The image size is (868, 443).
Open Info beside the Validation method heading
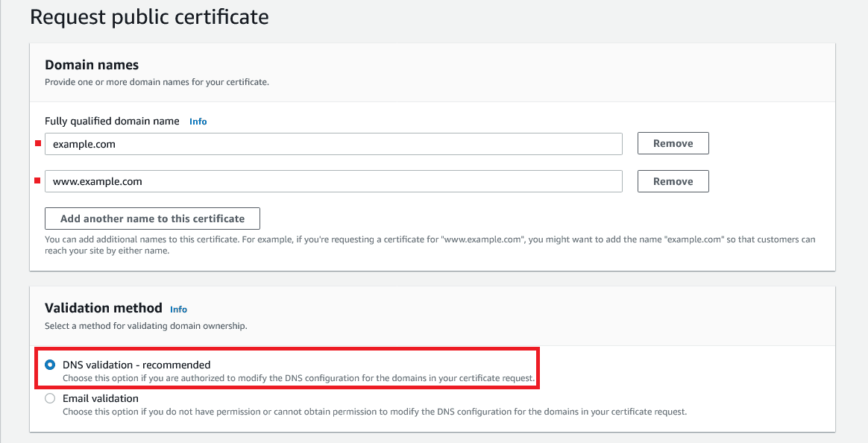tap(178, 309)
